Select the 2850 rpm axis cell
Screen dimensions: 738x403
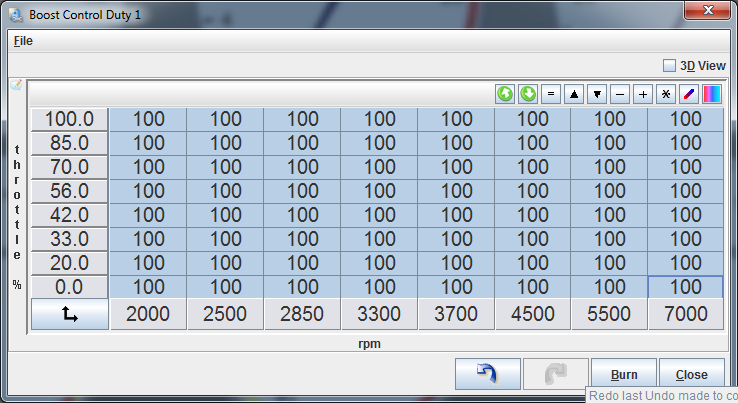click(x=302, y=314)
